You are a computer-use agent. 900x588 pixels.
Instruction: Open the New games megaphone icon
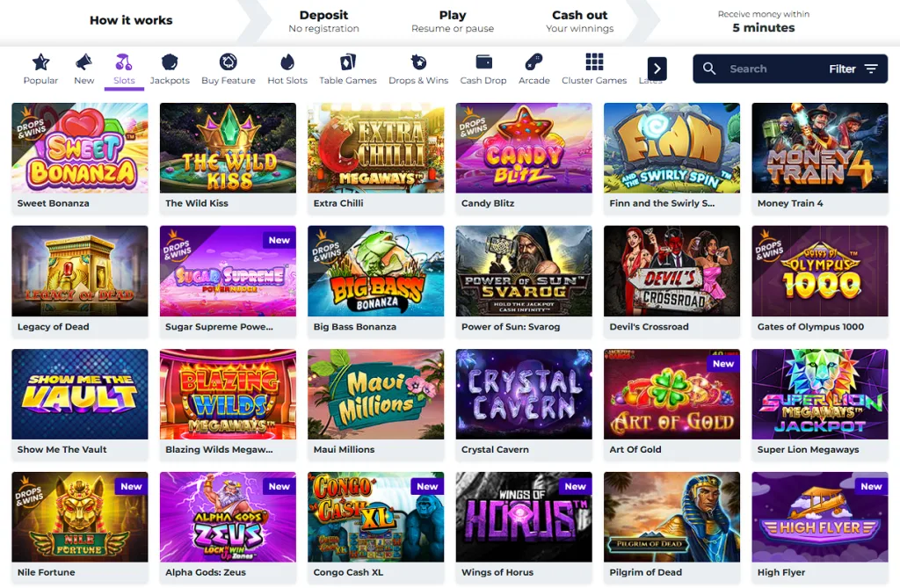tap(83, 62)
